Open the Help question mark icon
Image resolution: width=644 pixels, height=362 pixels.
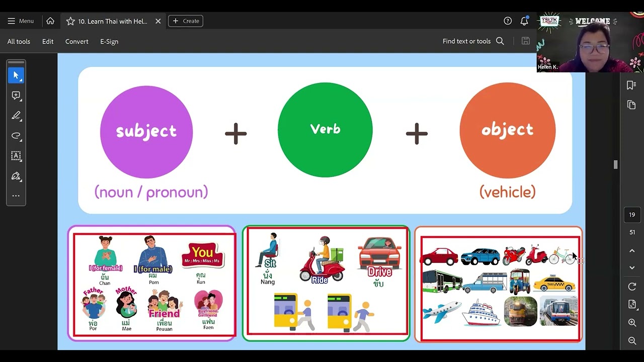[508, 21]
